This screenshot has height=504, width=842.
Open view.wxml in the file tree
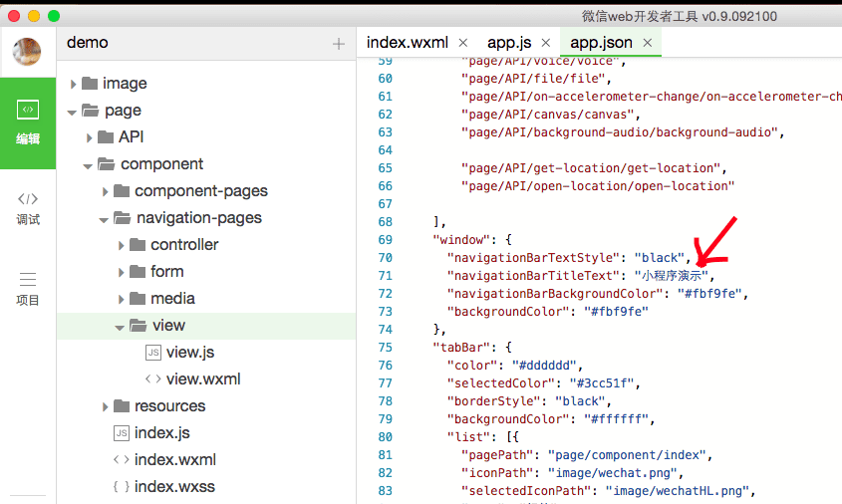tap(202, 379)
